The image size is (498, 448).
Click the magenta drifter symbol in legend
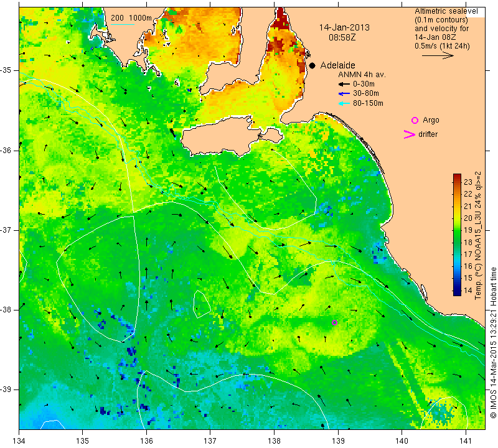[x=410, y=134]
